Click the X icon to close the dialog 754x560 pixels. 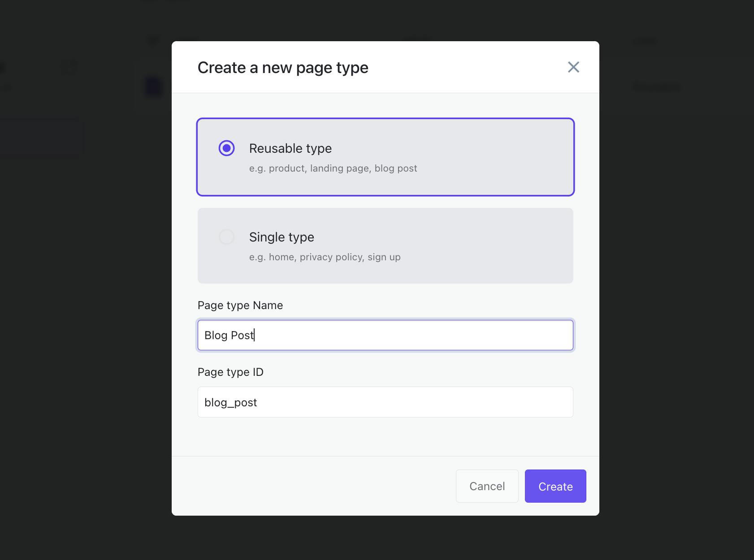click(x=574, y=67)
